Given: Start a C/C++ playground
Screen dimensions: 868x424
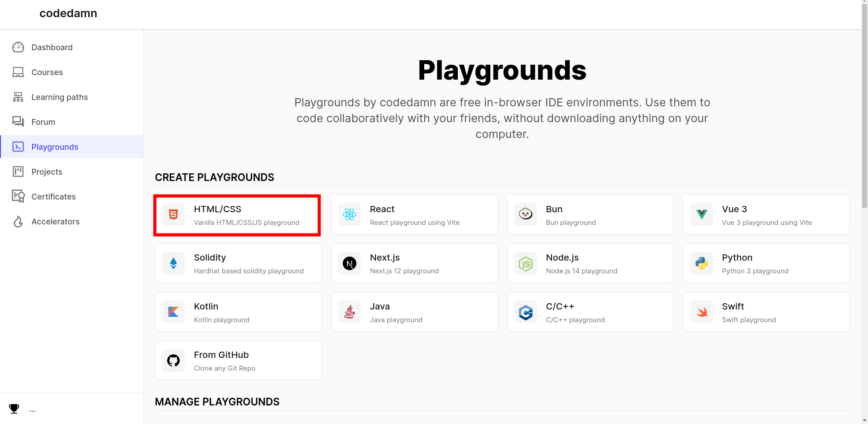Looking at the screenshot, I should click(590, 312).
